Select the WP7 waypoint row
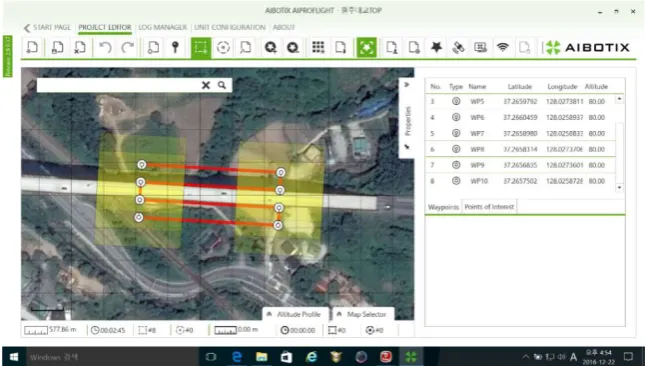This screenshot has width=645, height=366. pyautogui.click(x=520, y=133)
